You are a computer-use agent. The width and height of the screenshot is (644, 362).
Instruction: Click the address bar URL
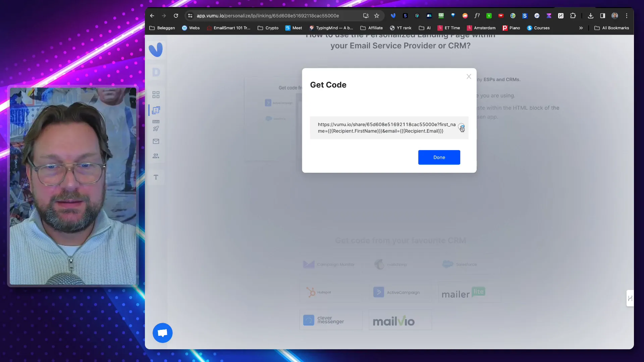point(268,16)
